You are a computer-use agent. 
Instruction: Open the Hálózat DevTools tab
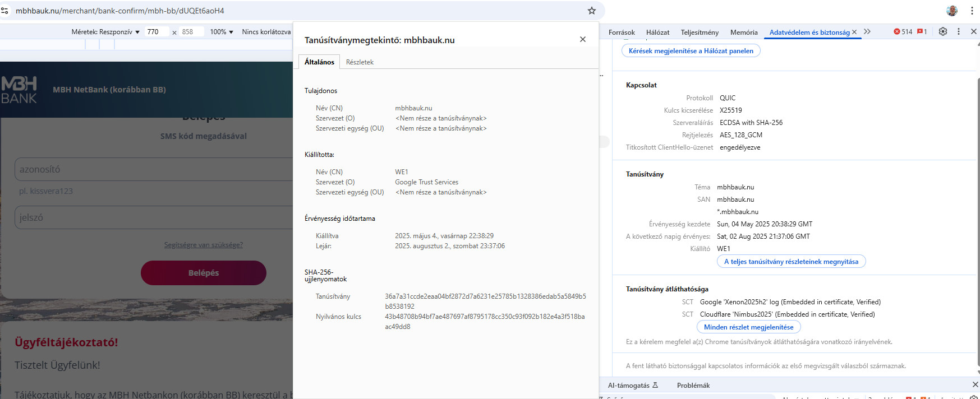pos(657,33)
